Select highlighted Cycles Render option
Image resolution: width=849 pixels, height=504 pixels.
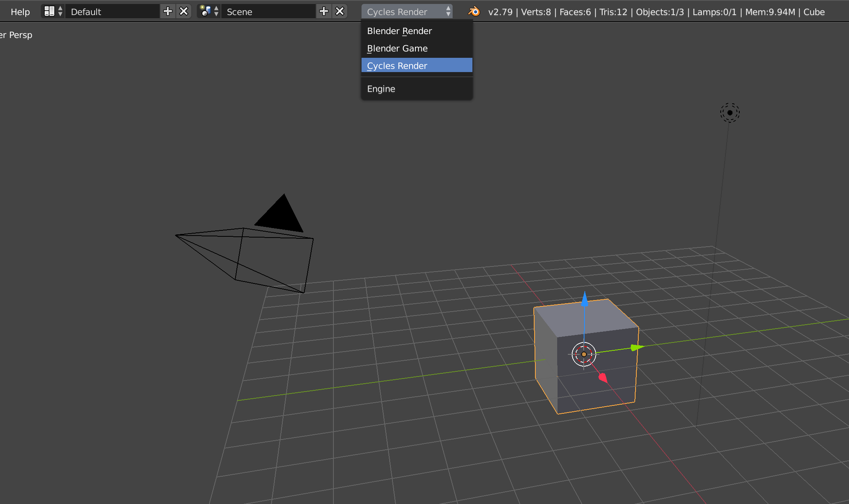(x=397, y=66)
